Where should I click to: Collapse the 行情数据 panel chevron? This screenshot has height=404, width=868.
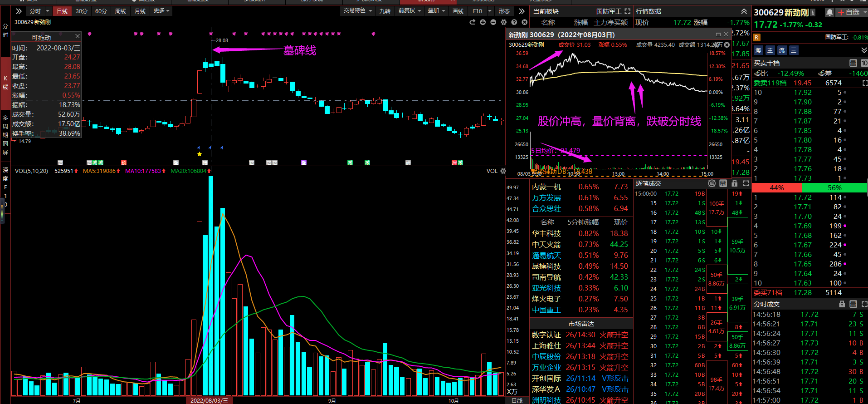(744, 11)
